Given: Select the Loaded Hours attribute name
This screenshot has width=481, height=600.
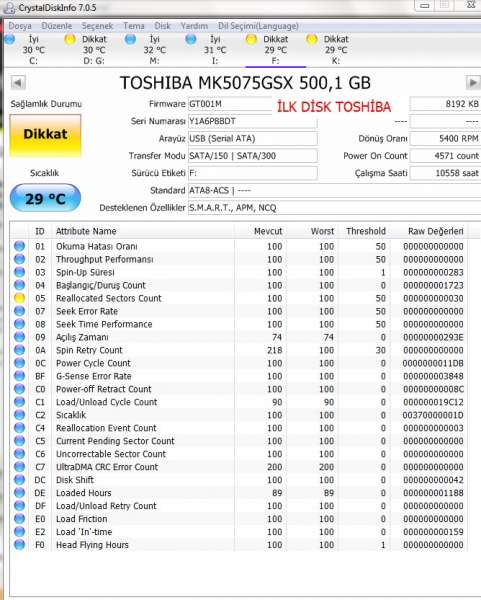Looking at the screenshot, I should [84, 493].
